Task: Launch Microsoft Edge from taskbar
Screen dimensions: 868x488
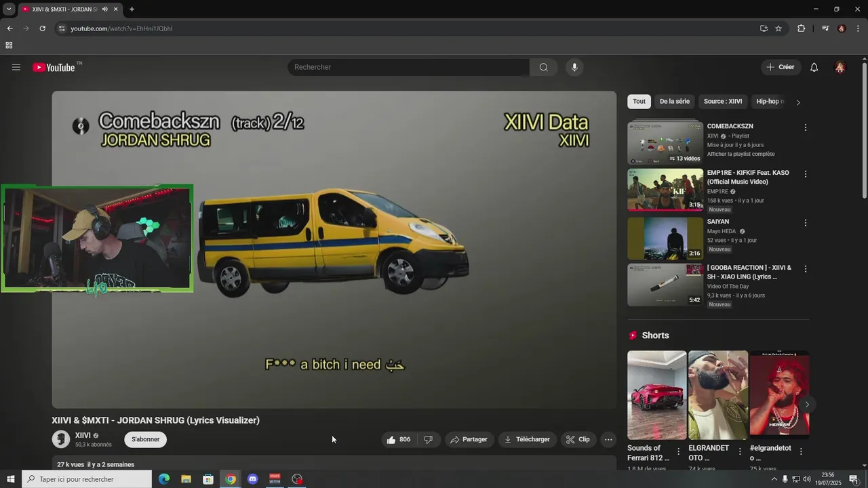Action: [x=164, y=479]
